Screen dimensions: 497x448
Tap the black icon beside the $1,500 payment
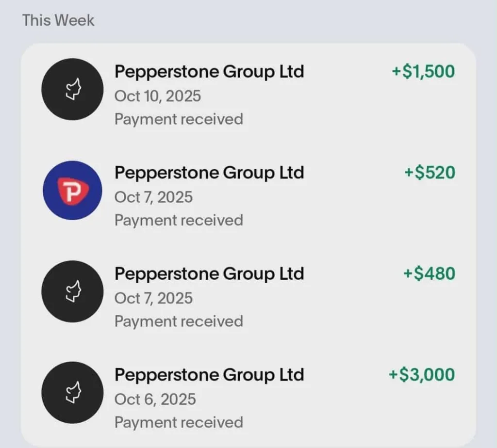(73, 89)
